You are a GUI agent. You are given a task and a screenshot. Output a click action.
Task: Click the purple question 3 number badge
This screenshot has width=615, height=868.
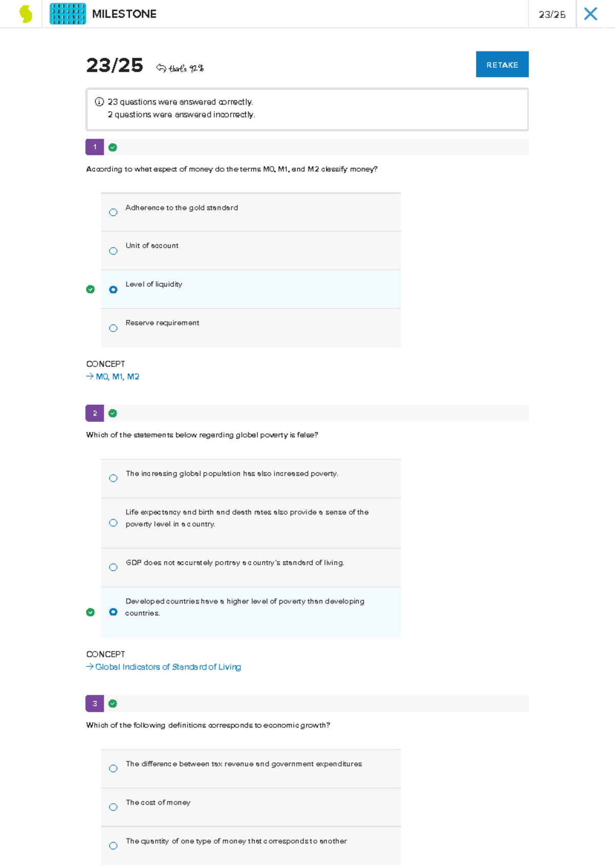point(95,704)
